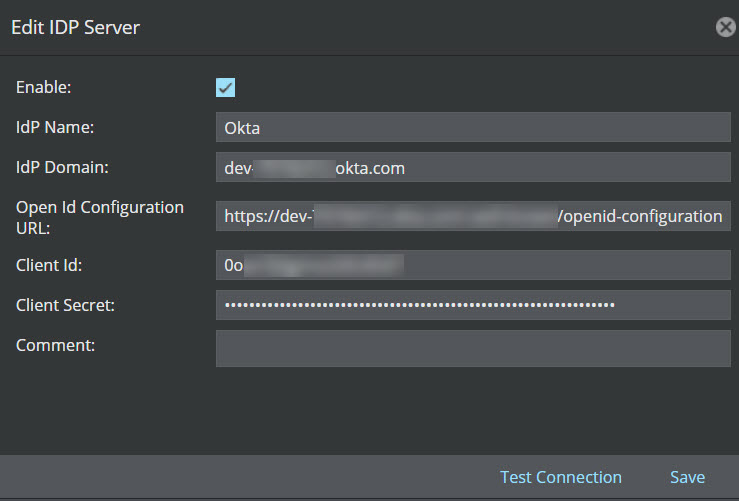Click the Enable: label

(43, 87)
